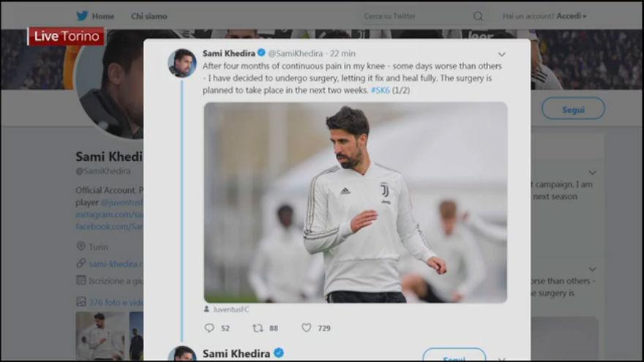Open the sami-khedira.com profile link
Viewport: 644px width, 362px height.
pos(113,263)
